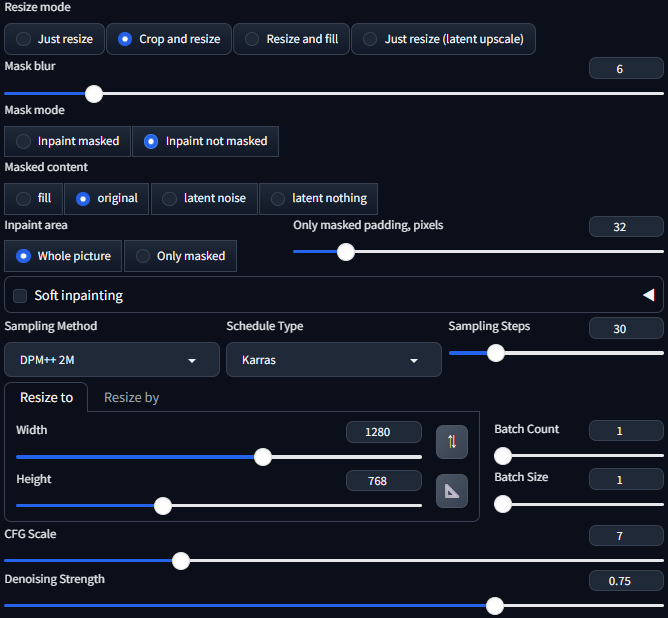The width and height of the screenshot is (668, 618).
Task: Click the detect image size ruler icon
Action: (451, 491)
